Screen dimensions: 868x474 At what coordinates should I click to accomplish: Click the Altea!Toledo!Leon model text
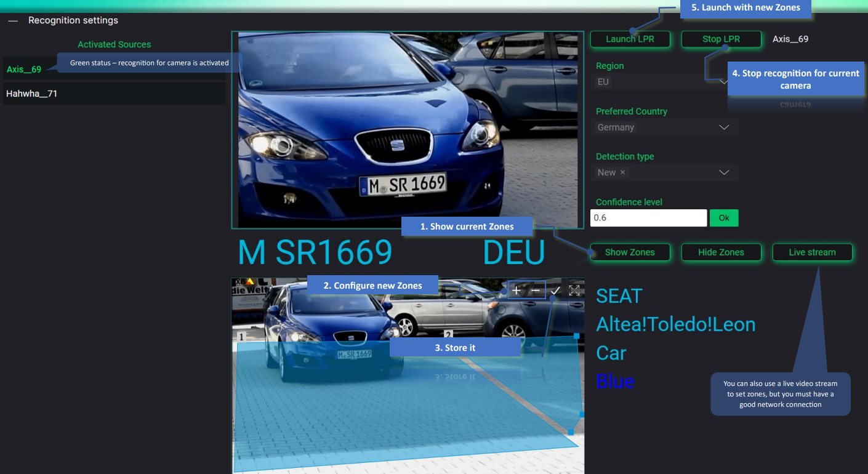click(x=676, y=324)
